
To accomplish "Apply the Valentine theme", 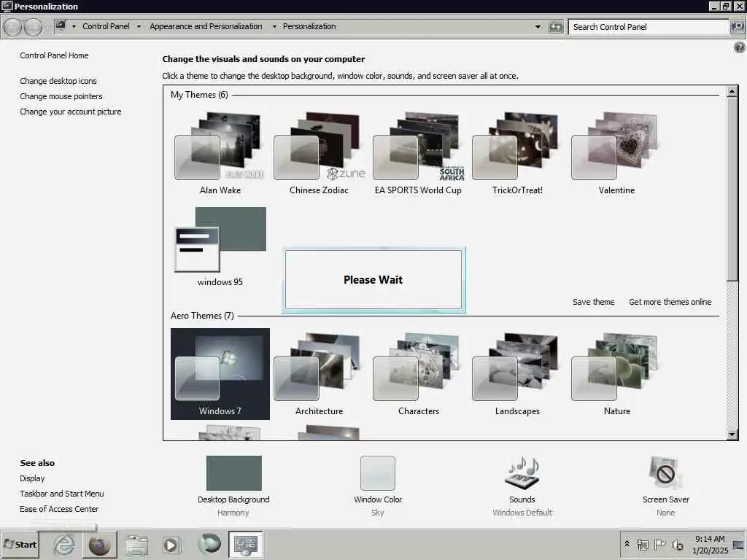I will pos(616,153).
